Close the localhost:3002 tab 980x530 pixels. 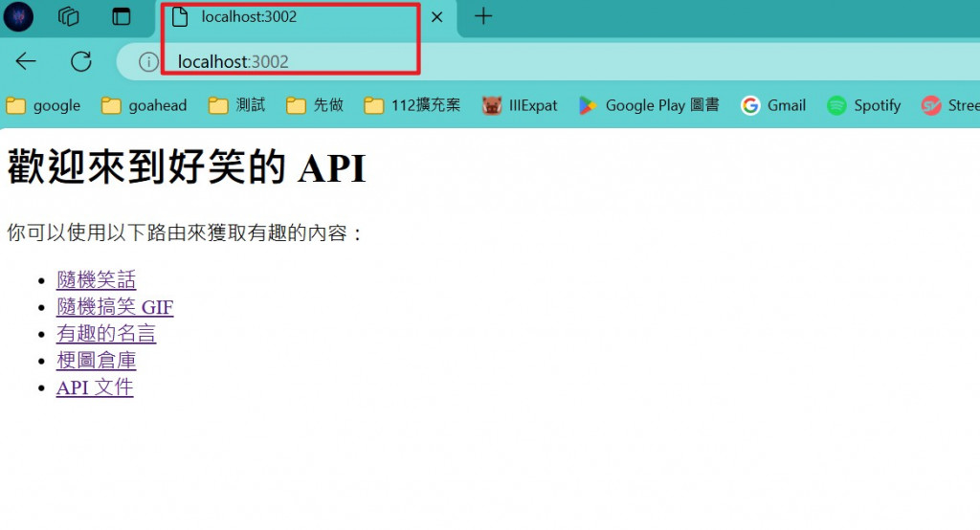436,17
